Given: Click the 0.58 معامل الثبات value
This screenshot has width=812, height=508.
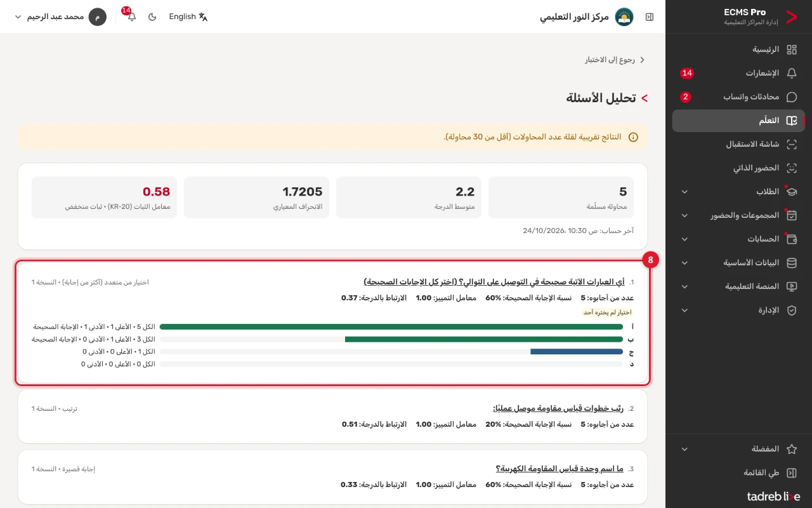Looking at the screenshot, I should click(x=156, y=192).
